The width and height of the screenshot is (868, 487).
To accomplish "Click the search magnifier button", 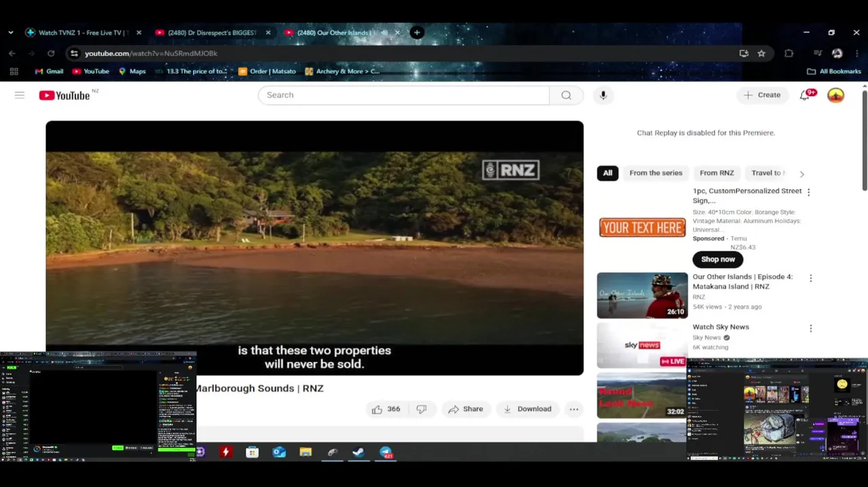I will click(x=566, y=95).
